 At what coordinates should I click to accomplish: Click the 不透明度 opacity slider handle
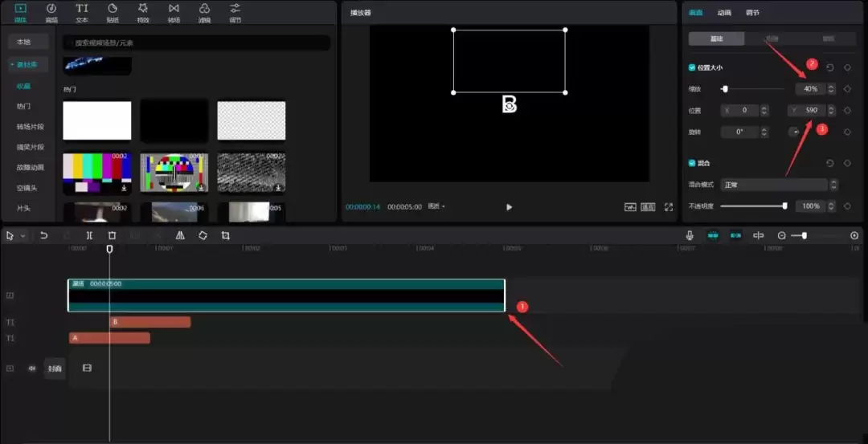[784, 206]
